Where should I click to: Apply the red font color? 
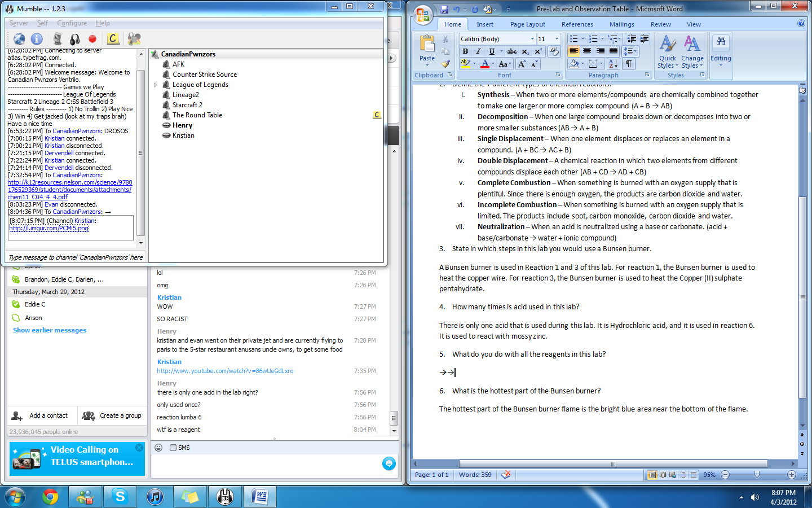[484, 64]
